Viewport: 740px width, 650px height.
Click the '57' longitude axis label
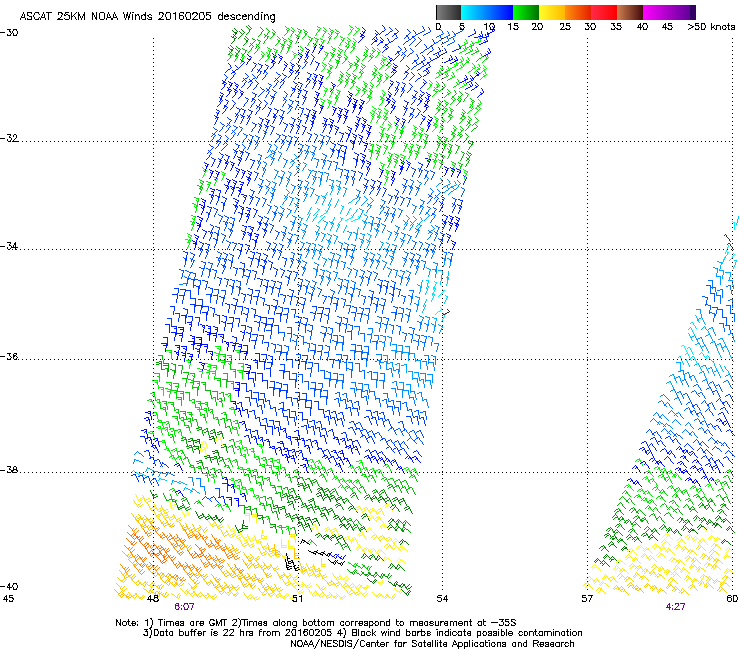[x=587, y=599]
